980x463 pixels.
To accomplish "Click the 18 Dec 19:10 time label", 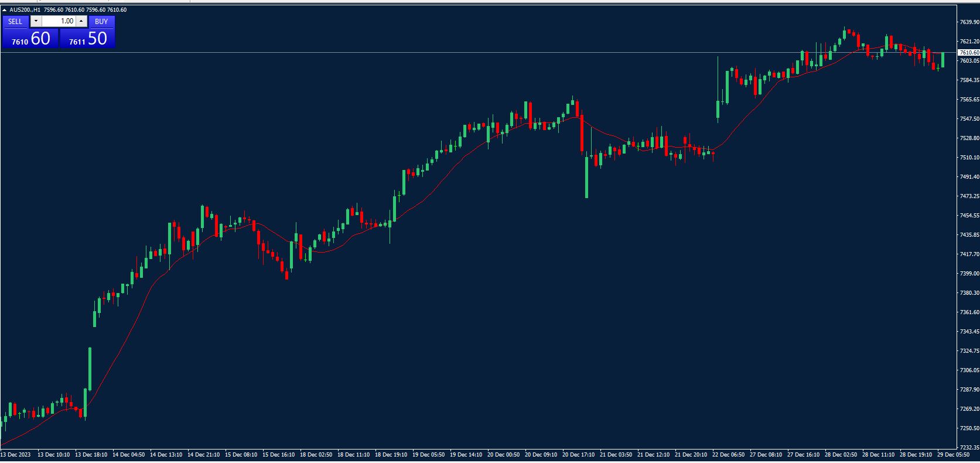I will (391, 454).
